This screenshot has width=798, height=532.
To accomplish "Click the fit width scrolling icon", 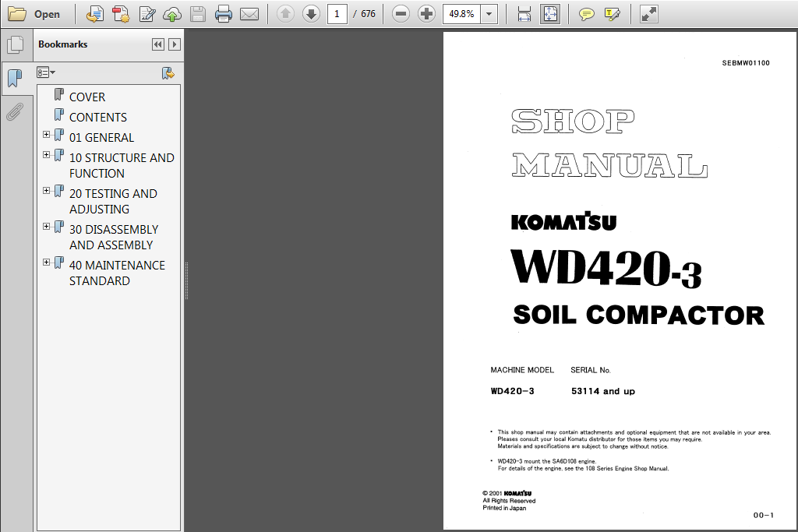I will pos(524,14).
